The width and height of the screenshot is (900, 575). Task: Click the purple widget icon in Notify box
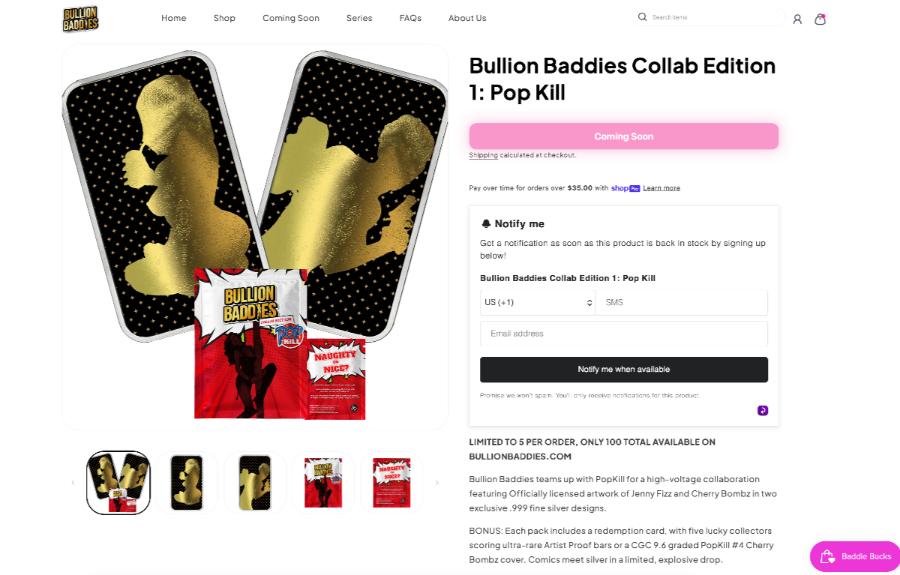[762, 410]
